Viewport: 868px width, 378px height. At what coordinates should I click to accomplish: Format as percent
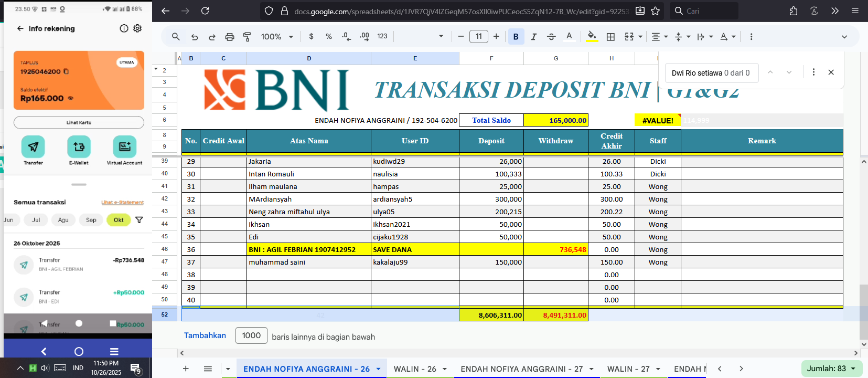[329, 37]
